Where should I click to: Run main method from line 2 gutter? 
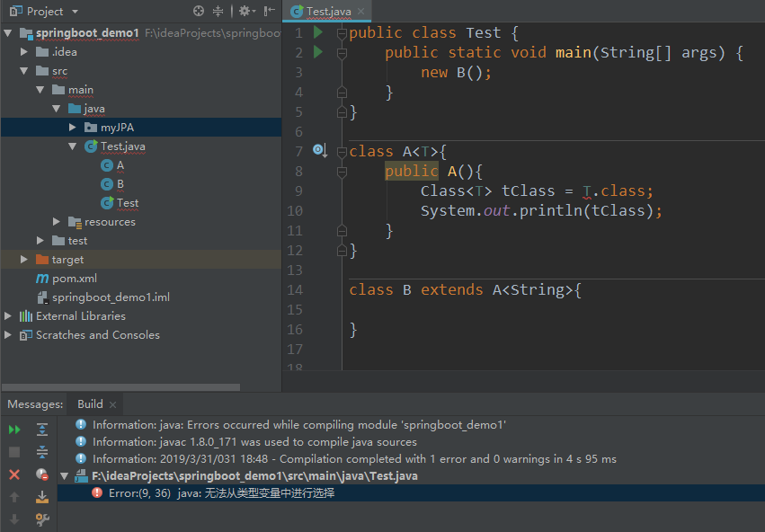[x=318, y=52]
